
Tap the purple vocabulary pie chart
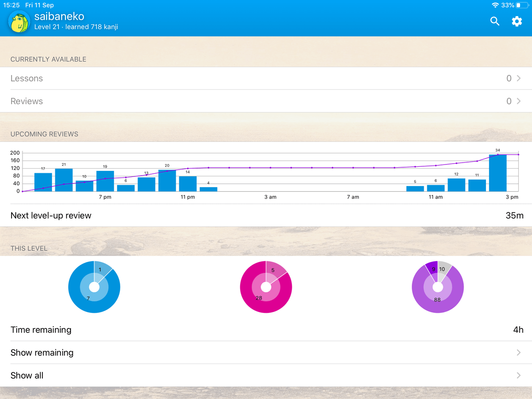[x=437, y=287]
